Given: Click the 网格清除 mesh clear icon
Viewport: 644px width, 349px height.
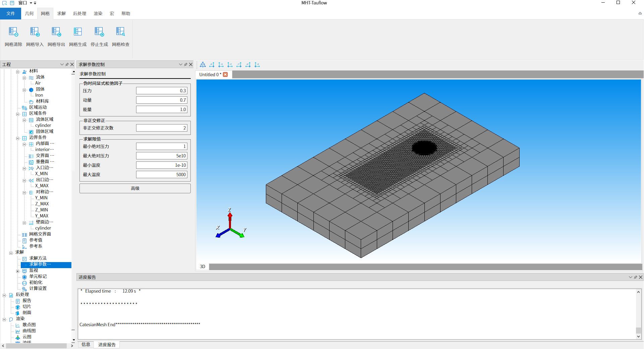Looking at the screenshot, I should pyautogui.click(x=13, y=32).
